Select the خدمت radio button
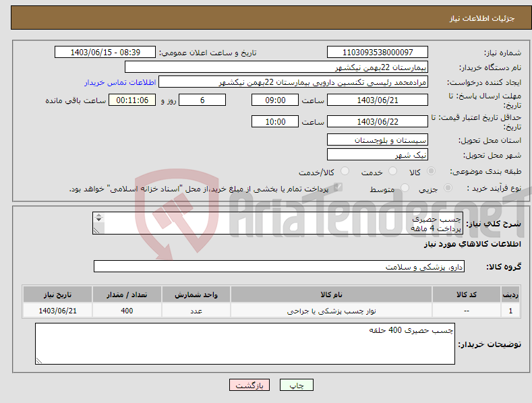532x403 pixels. tap(392, 171)
